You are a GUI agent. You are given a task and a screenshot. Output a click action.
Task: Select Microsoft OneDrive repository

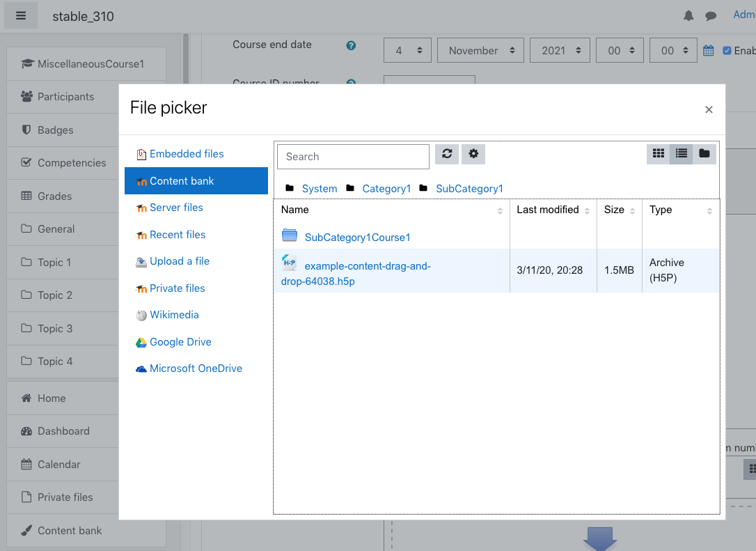coord(196,368)
